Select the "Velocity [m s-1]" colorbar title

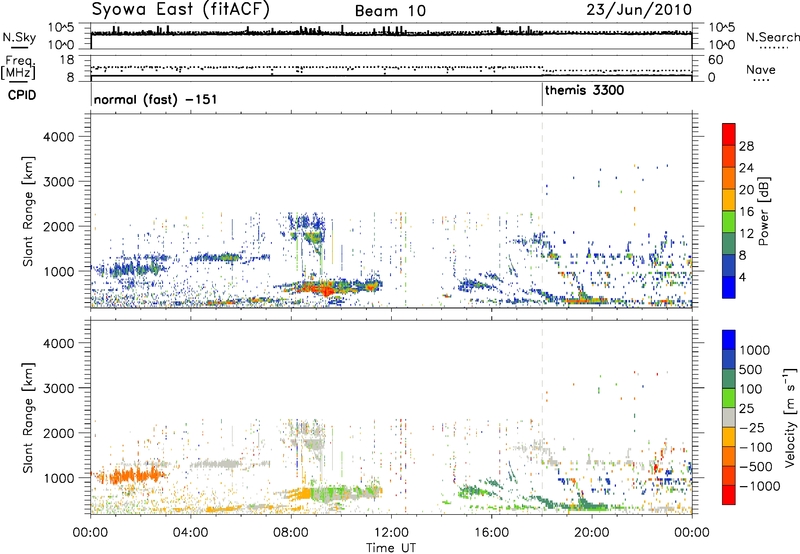pyautogui.click(x=790, y=417)
